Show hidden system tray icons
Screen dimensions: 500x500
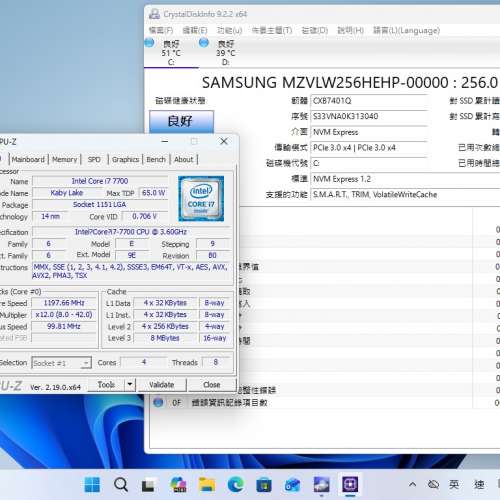pos(412,484)
